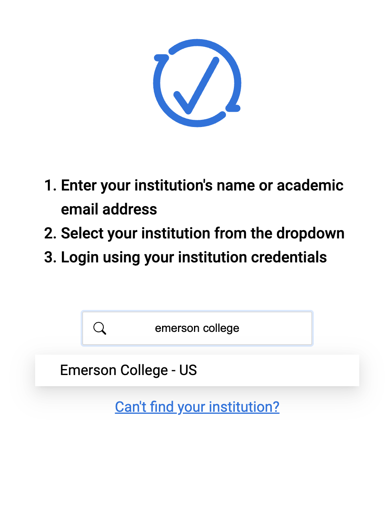392x532 pixels.
Task: Click the 'US' country suffix in suggestion
Action: tap(188, 370)
